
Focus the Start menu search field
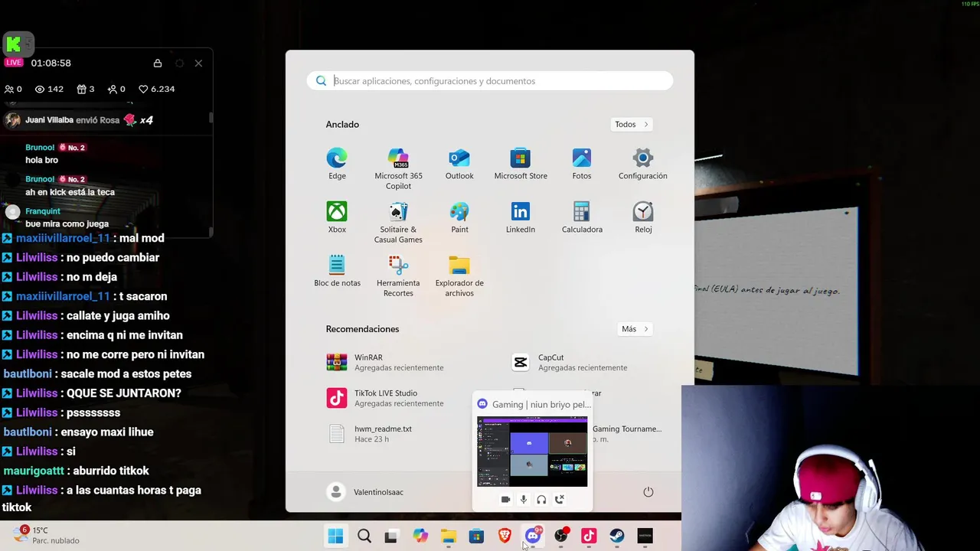coord(490,81)
